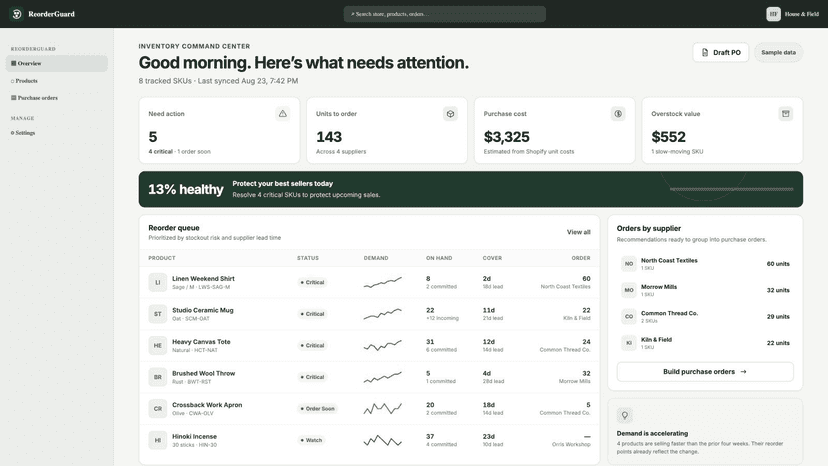Viewport: 828px width, 466px height.
Task: Click the North Coast Textiles supplier row
Action: pyautogui.click(x=705, y=264)
